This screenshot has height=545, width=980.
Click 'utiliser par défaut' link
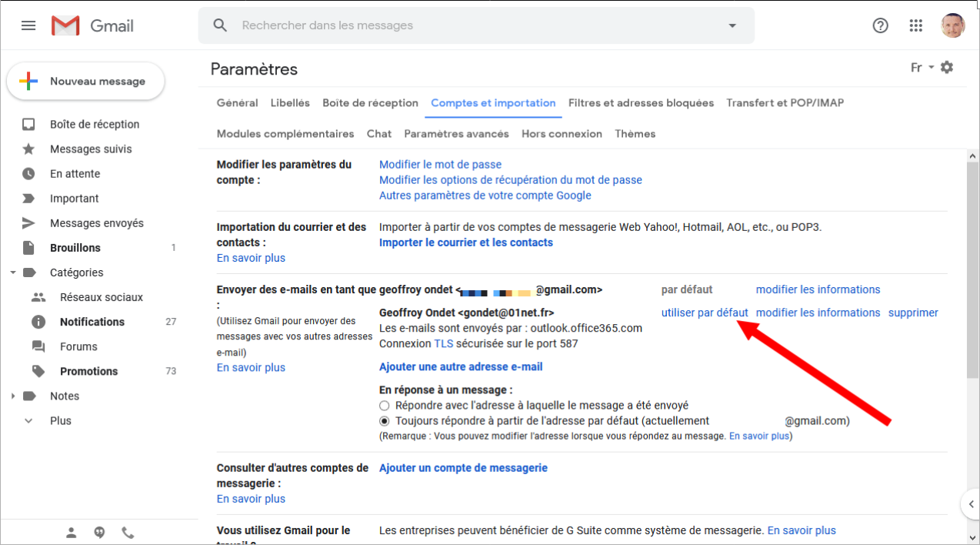click(x=705, y=313)
